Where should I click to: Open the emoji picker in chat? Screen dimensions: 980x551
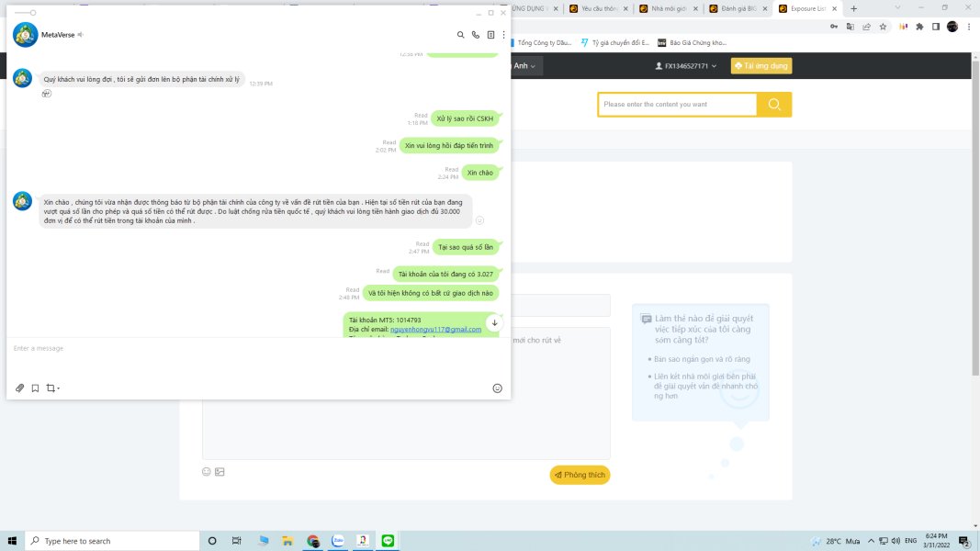coord(498,388)
